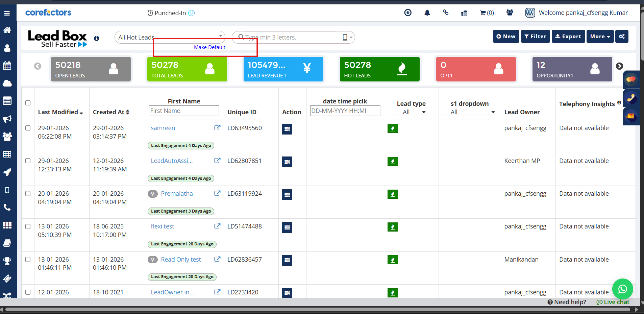
Task: Open action menu for LD51474488
Action: pyautogui.click(x=287, y=227)
